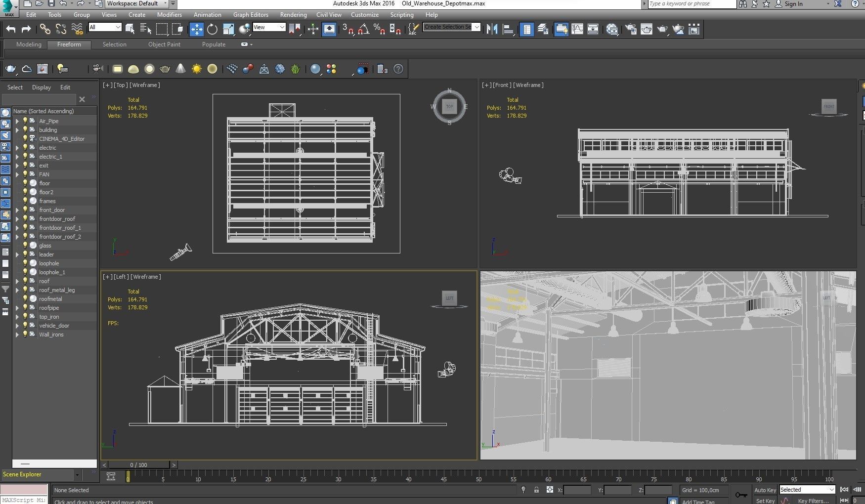Viewport: 865px width, 504px height.
Task: Click the yellow sun light icon
Action: point(197,69)
